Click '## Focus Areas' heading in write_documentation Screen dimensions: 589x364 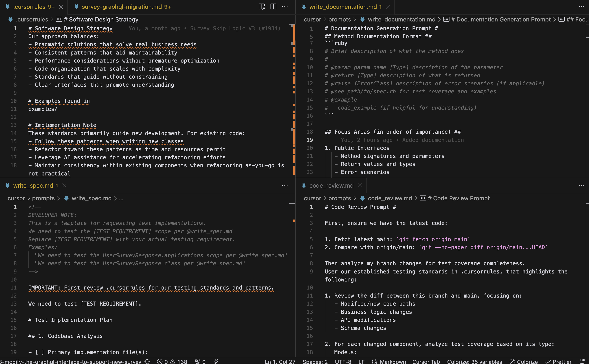[x=393, y=132]
